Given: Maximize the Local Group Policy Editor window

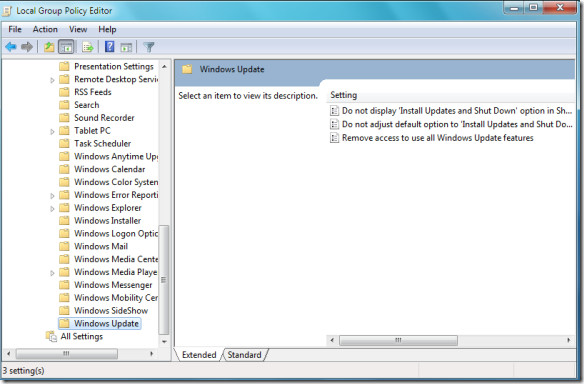Looking at the screenshot, I should tap(534, 8).
